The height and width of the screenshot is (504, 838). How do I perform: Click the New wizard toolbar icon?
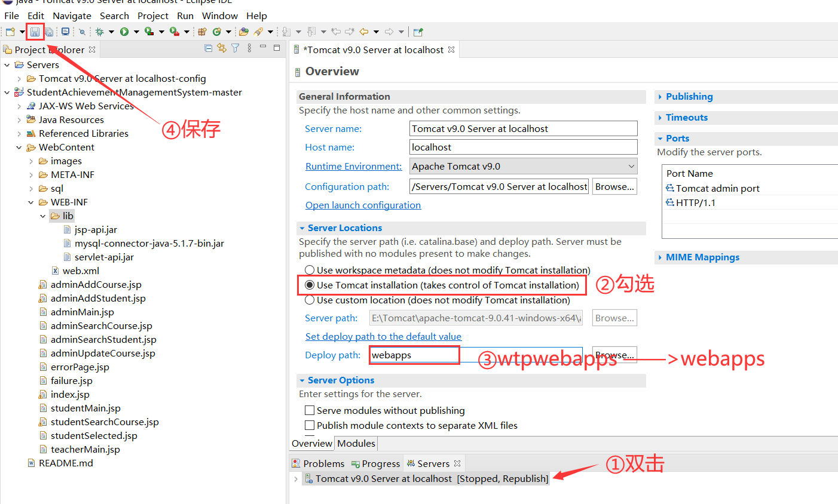click(x=10, y=32)
